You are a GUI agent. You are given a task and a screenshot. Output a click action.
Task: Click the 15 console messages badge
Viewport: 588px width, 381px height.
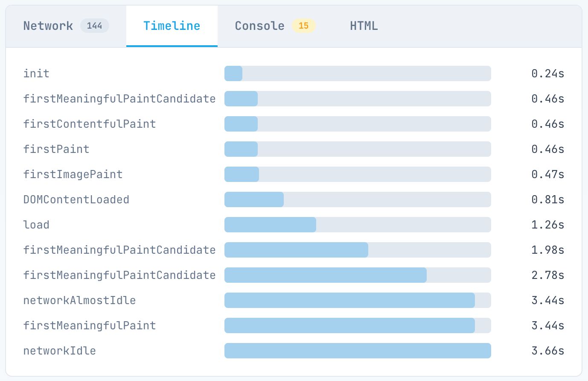click(303, 26)
